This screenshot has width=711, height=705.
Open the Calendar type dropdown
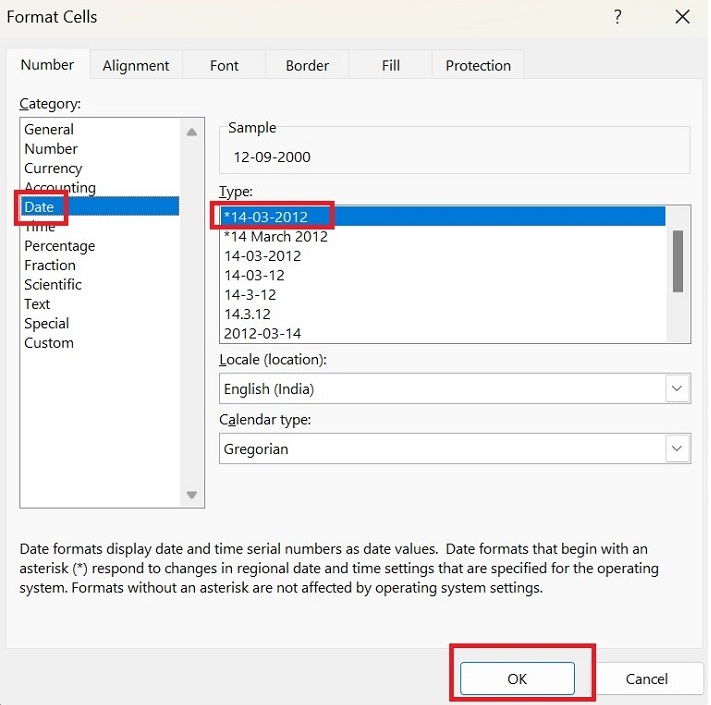pyautogui.click(x=677, y=448)
